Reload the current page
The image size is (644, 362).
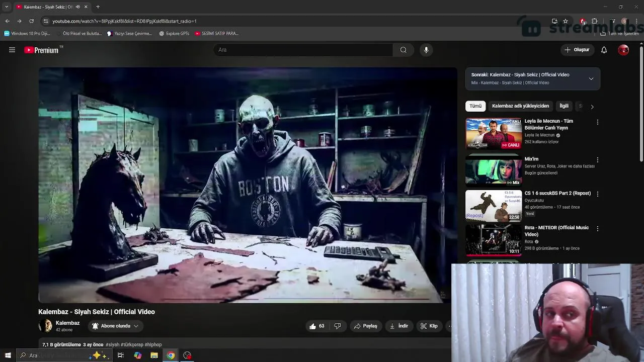31,21
